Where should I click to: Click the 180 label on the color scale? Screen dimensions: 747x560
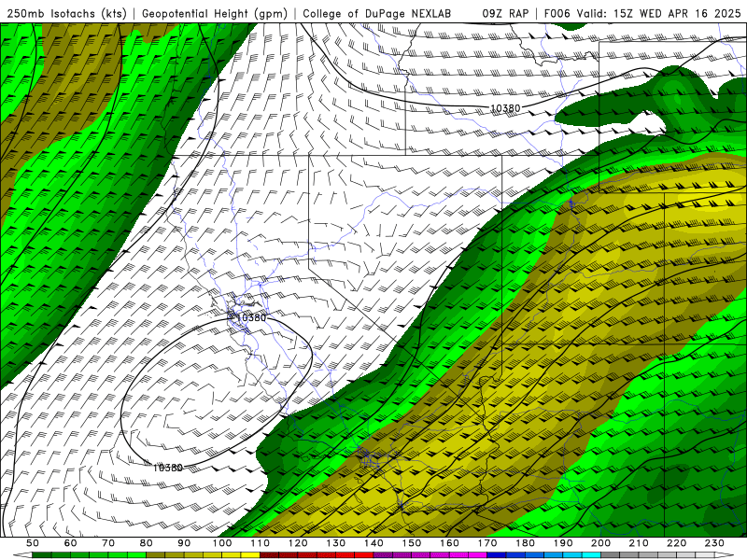tap(525, 543)
